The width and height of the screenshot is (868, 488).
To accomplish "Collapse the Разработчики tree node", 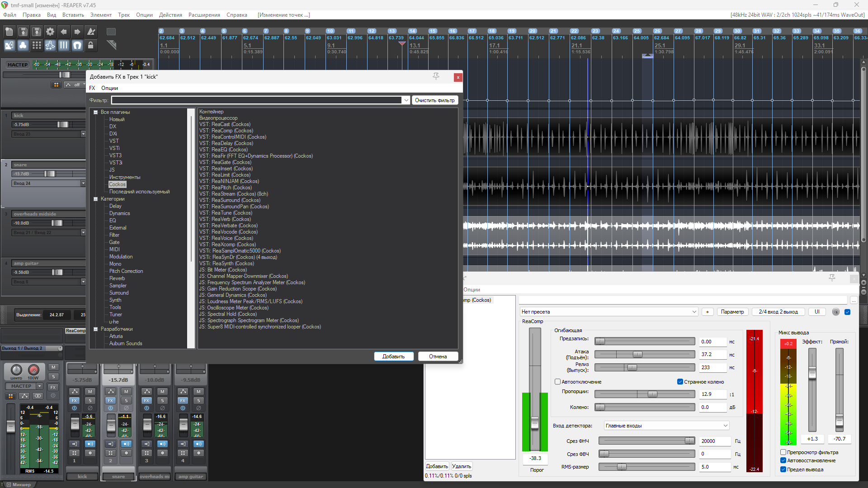I will [x=96, y=329].
